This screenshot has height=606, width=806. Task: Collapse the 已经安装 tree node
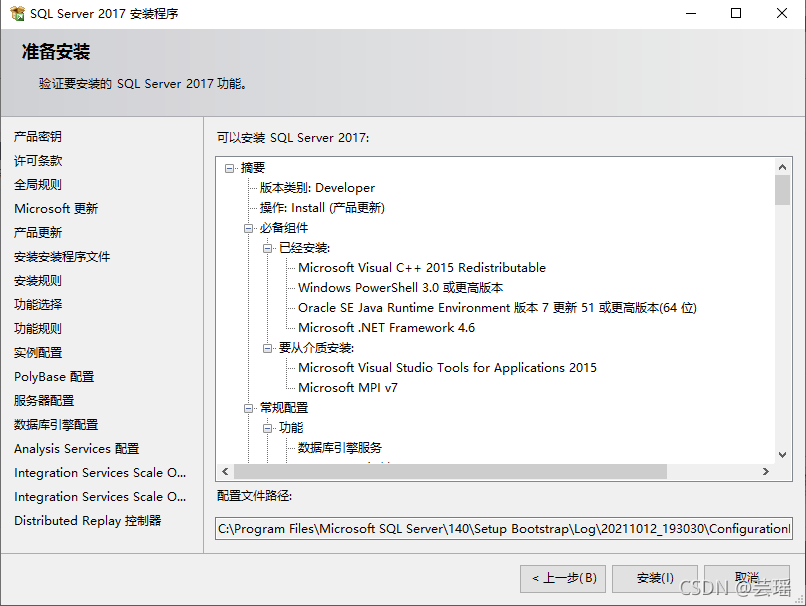(x=267, y=248)
